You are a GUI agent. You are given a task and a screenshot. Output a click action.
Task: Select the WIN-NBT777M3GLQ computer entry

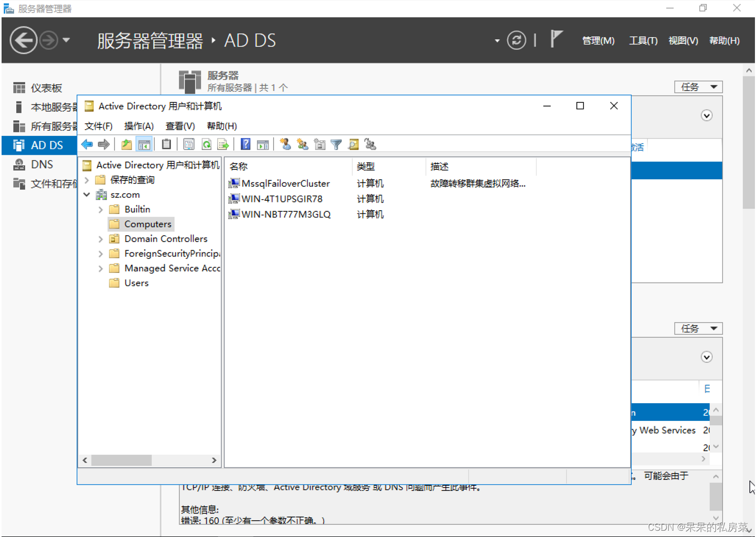pos(280,214)
